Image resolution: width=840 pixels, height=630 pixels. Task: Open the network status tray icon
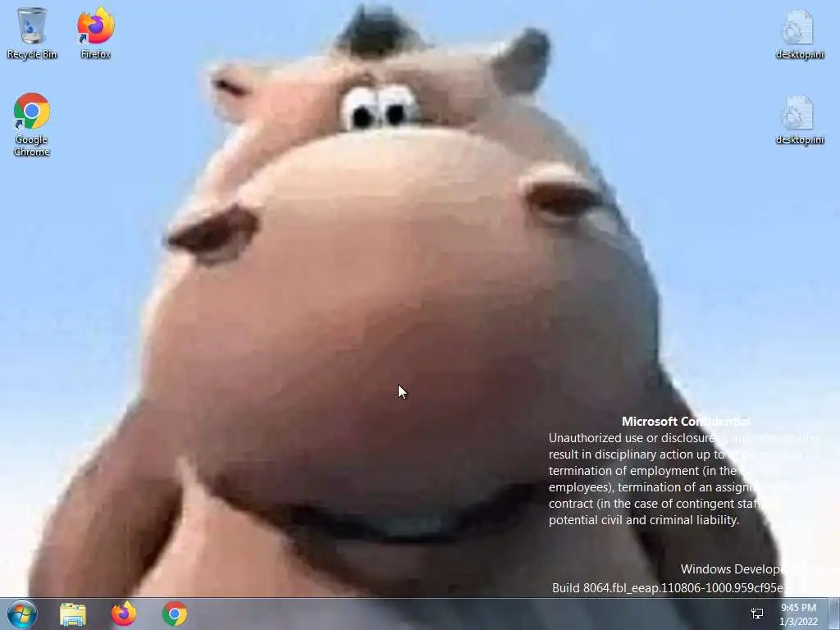click(x=757, y=614)
